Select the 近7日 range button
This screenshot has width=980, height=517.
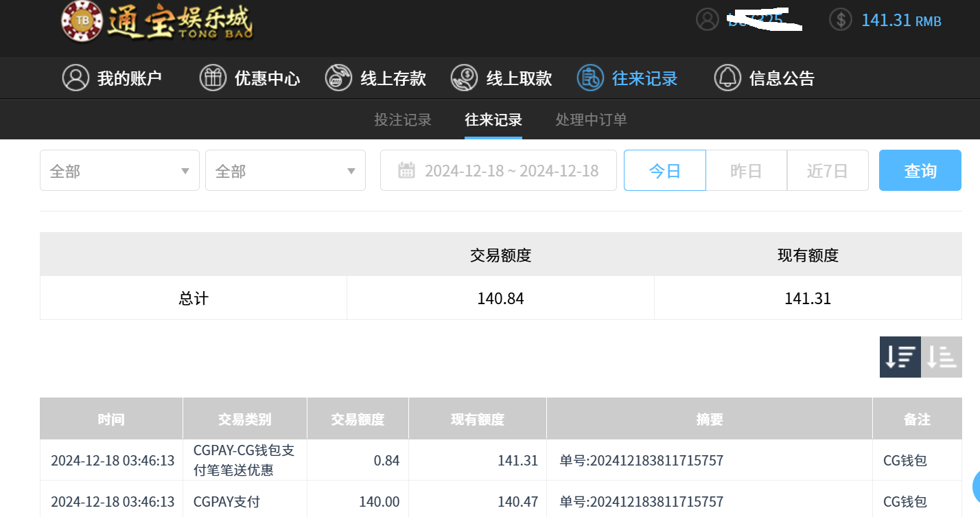point(827,170)
